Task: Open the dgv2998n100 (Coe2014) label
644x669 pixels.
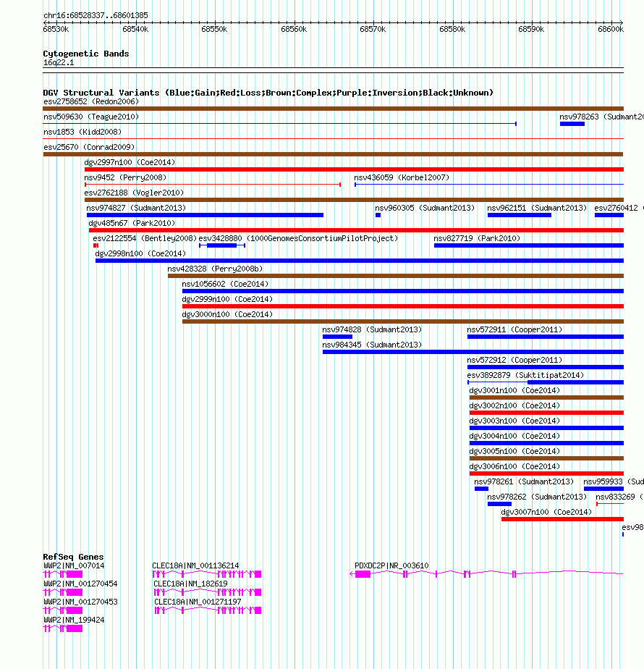Action: coord(140,254)
